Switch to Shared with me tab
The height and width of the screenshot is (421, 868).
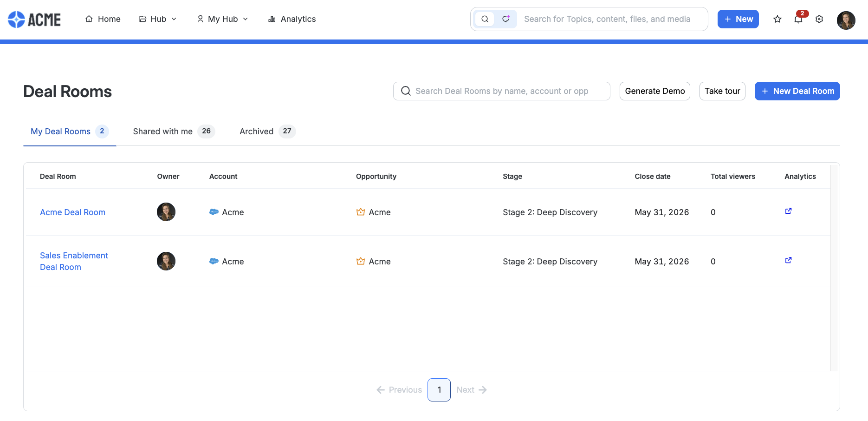tap(174, 132)
